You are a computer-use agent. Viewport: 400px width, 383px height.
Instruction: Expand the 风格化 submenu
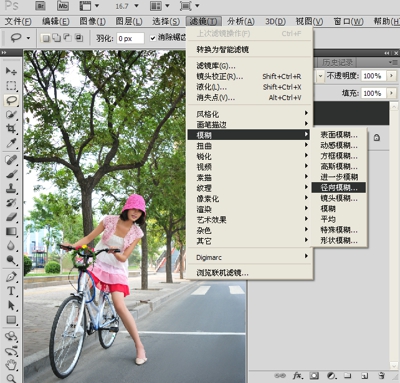click(x=248, y=114)
